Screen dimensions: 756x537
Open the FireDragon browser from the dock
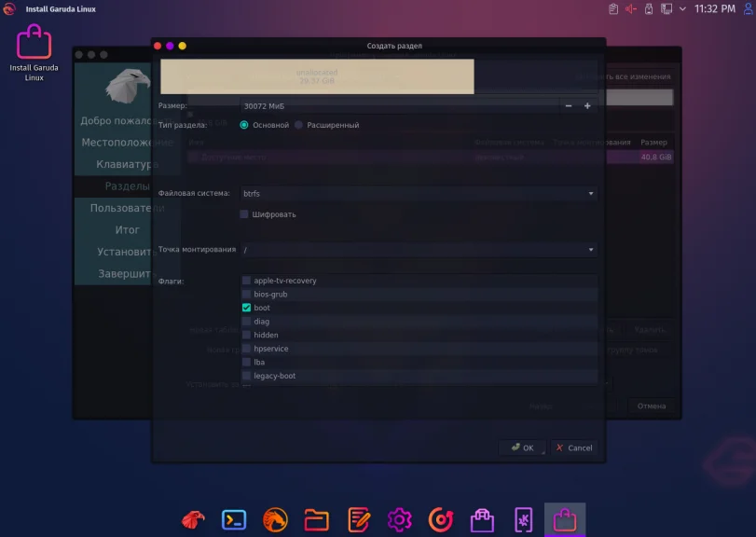(x=275, y=519)
